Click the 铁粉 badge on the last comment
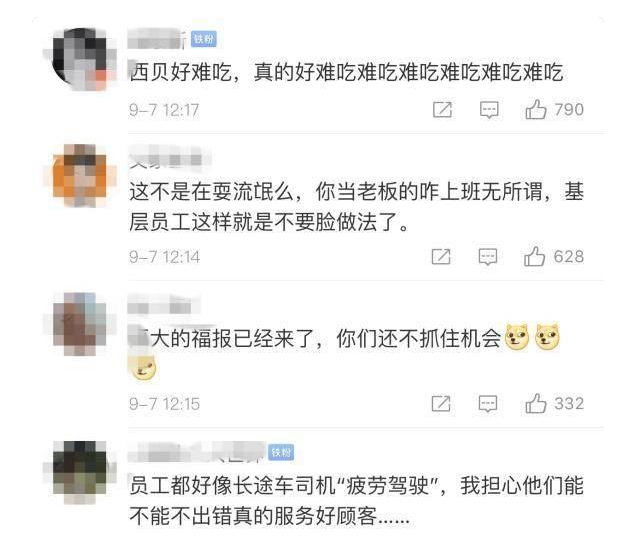 [281, 452]
